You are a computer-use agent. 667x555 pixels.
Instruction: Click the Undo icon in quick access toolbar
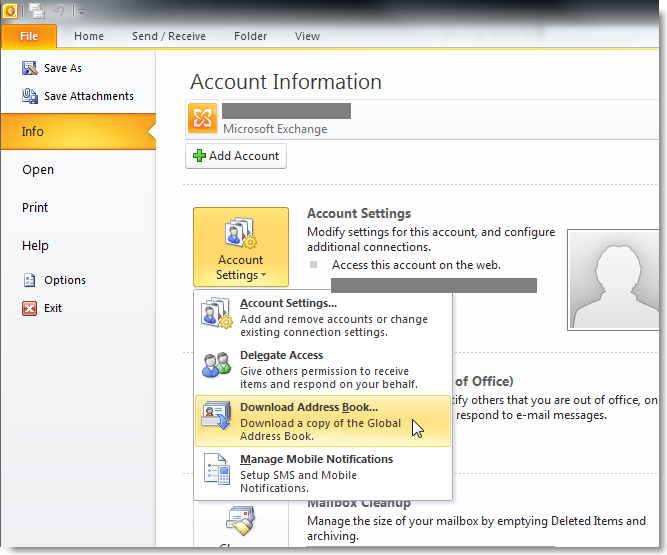pyautogui.click(x=59, y=11)
